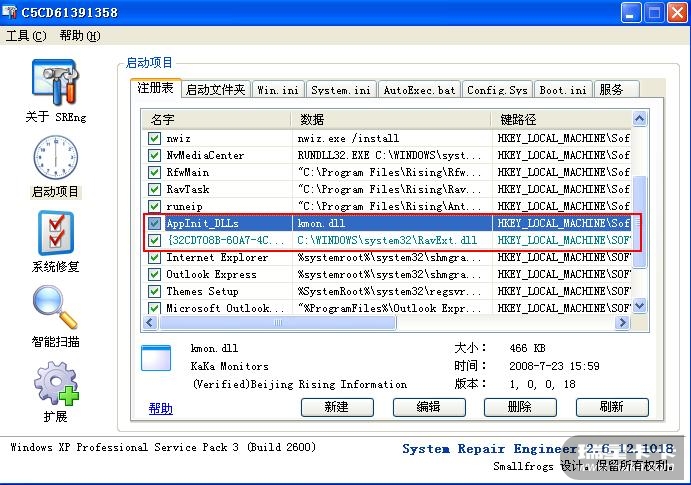The width and height of the screenshot is (691, 485).
Task: Click the 刷新 button
Action: pos(612,407)
